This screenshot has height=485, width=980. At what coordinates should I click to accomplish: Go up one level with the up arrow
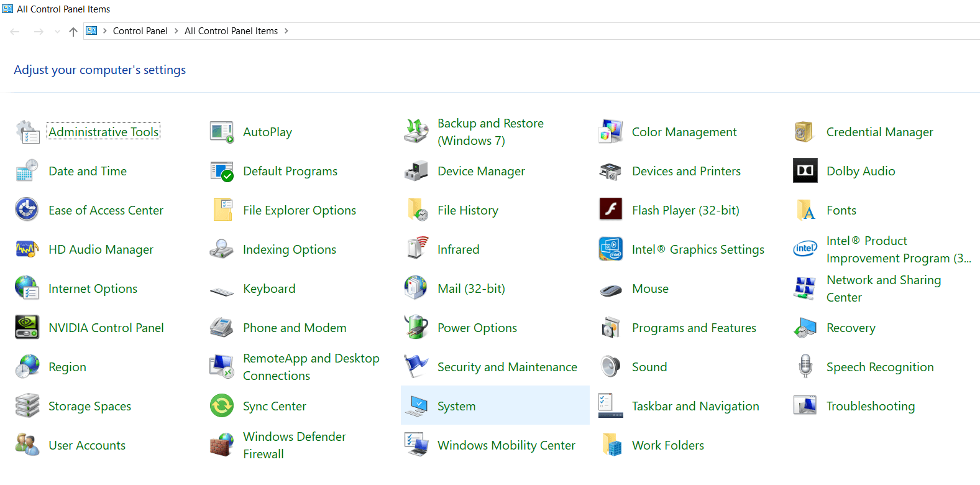pos(73,32)
